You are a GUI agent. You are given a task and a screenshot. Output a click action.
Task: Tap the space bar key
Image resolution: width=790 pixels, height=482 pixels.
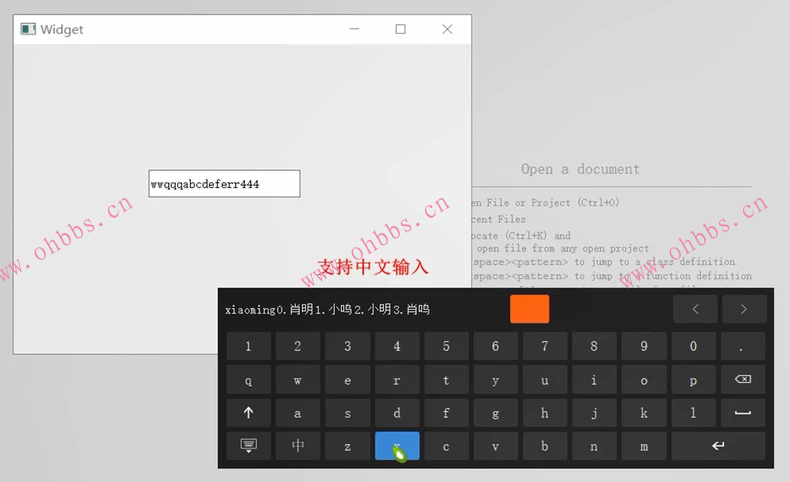tap(743, 413)
